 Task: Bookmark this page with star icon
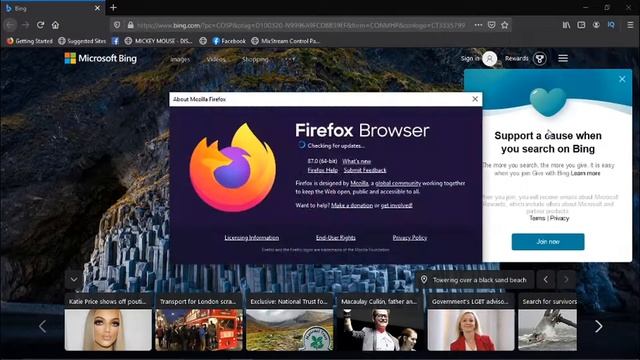[x=505, y=25]
